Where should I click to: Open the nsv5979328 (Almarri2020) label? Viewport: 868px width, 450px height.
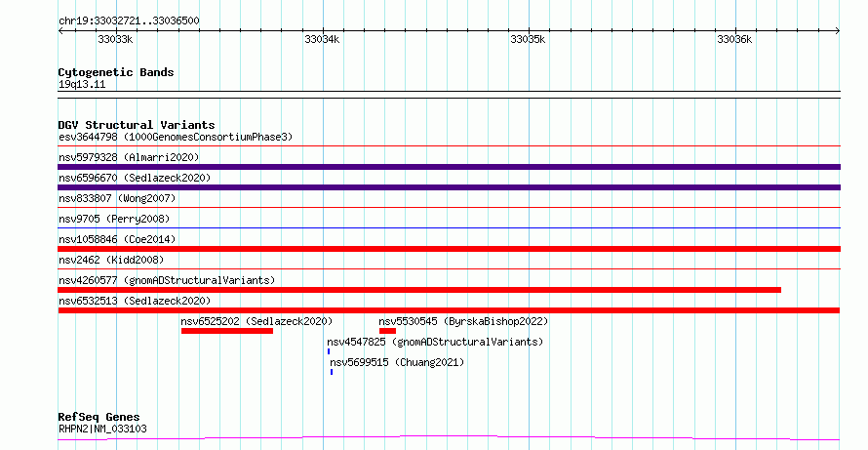[x=129, y=157]
